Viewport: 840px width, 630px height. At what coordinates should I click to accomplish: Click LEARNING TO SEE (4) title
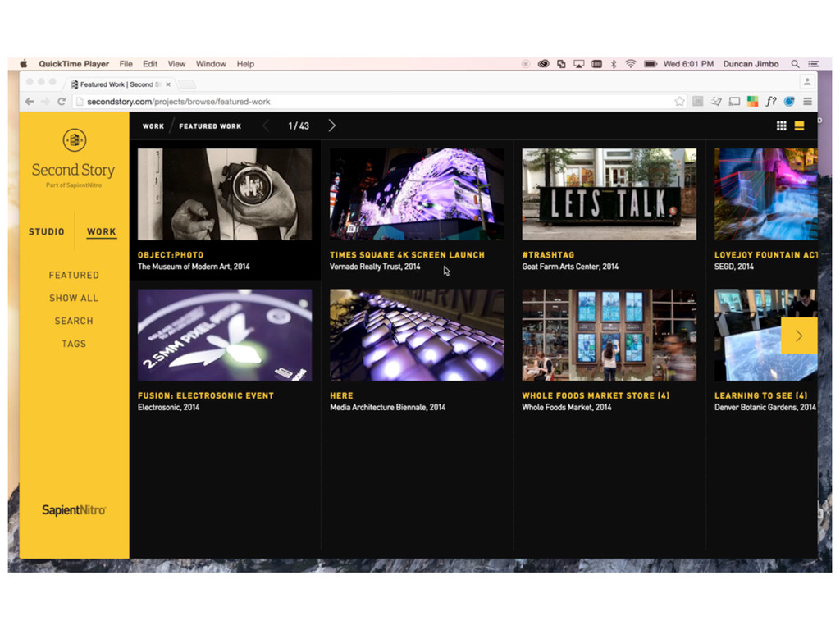point(760,396)
